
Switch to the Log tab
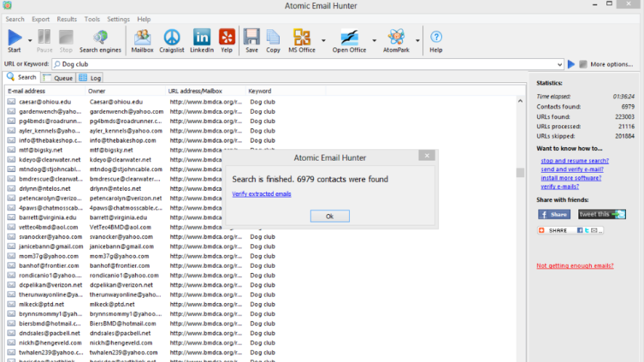tap(90, 78)
